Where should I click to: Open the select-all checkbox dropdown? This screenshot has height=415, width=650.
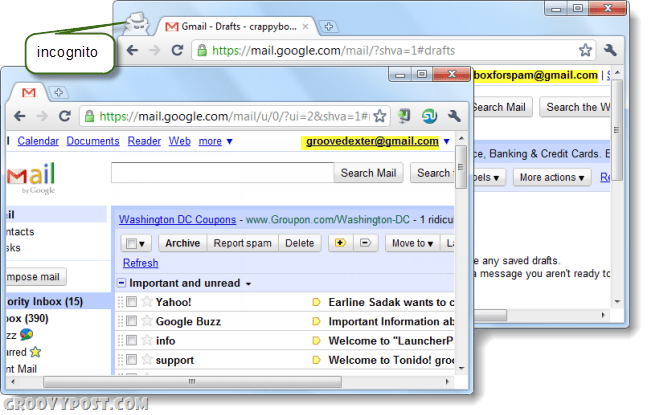136,243
